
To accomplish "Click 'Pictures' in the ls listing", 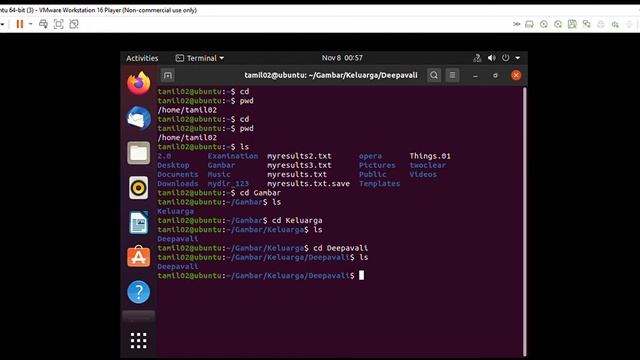I will click(377, 165).
